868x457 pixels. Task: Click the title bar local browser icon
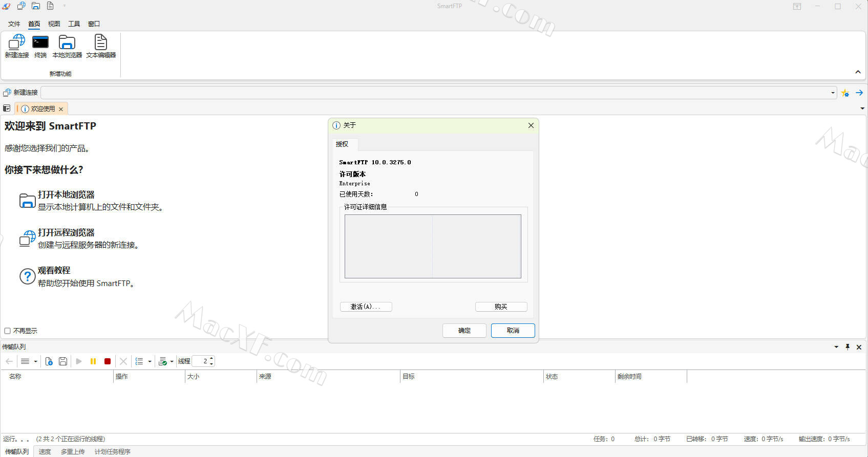(36, 6)
